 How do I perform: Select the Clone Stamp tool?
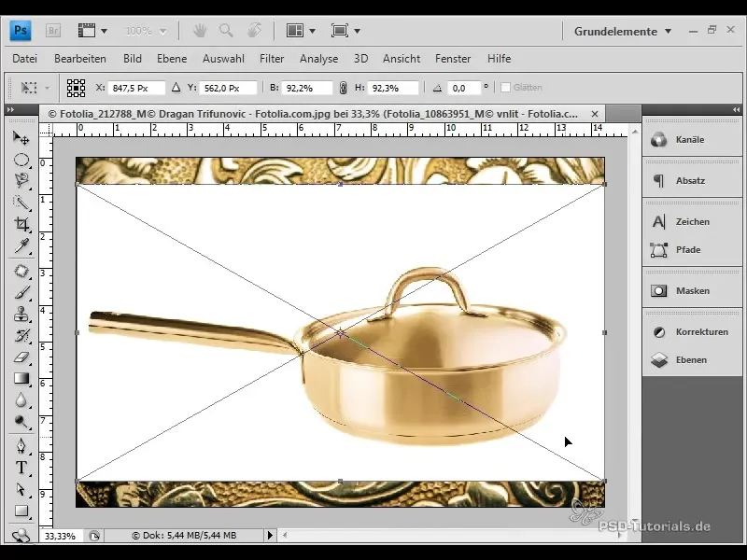(21, 315)
